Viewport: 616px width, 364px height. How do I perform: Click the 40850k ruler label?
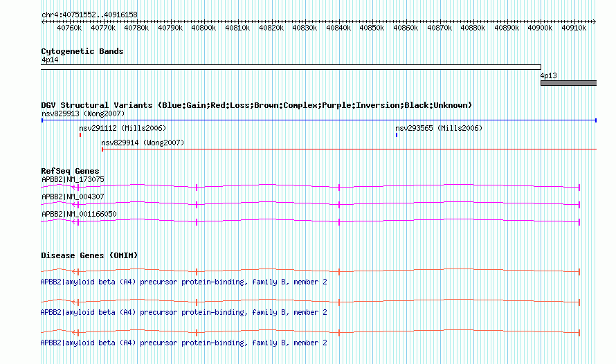pos(372,28)
